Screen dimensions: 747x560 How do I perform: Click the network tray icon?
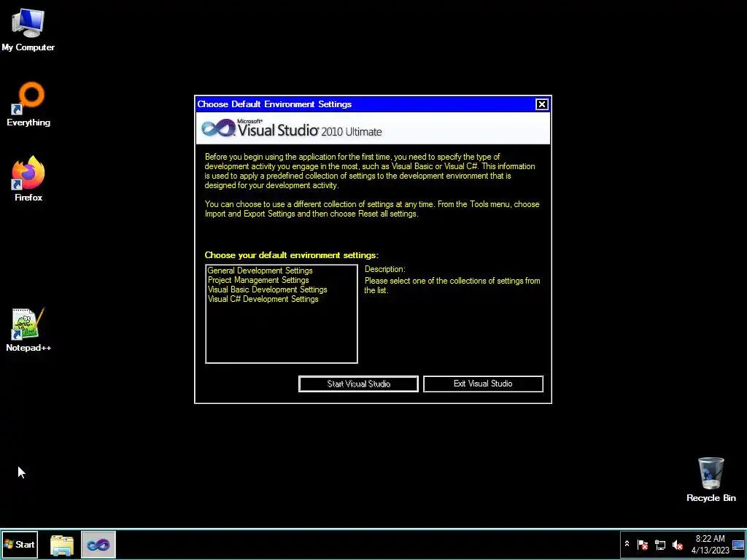pyautogui.click(x=660, y=544)
